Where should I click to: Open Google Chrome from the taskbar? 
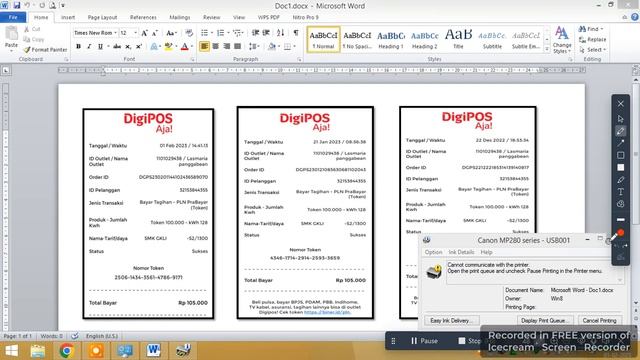pyautogui.click(x=67, y=351)
